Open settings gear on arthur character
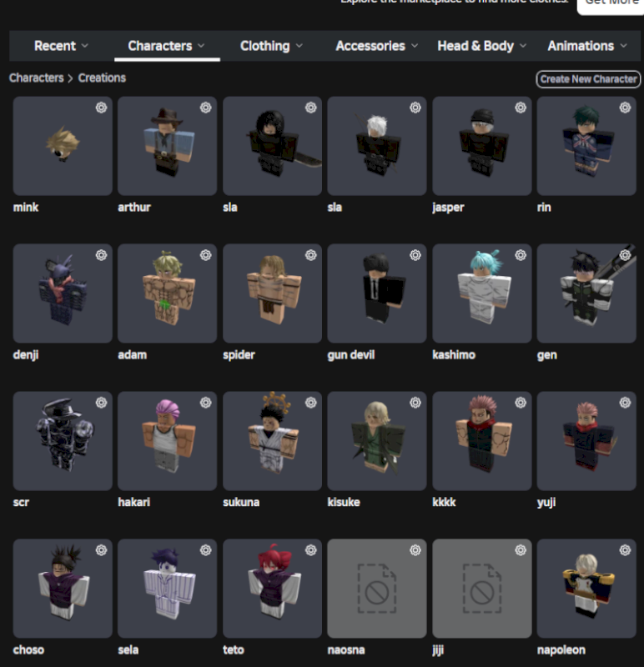644x667 pixels. coord(205,108)
